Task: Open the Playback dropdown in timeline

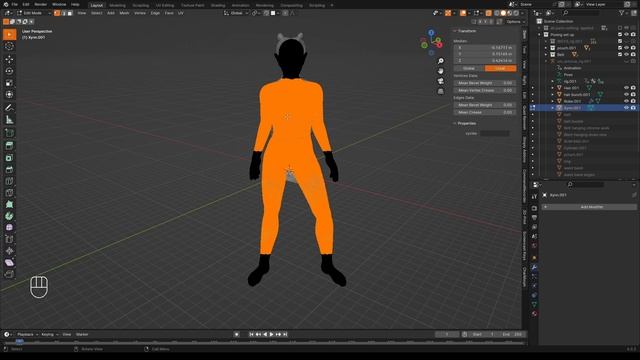Action: click(x=27, y=334)
